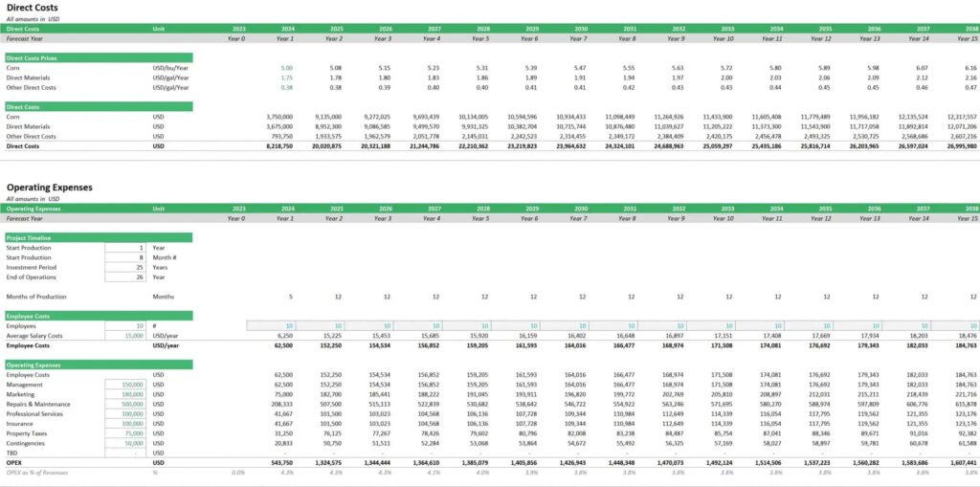Select the 2024 Contingencies value 20,833
Screen dimensions: 980x487
coord(284,443)
